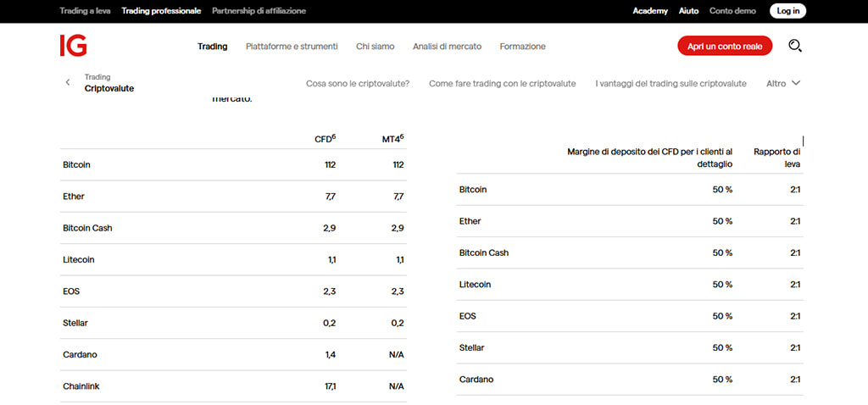Go back using the left chevron arrow
Image resolution: width=868 pixels, height=405 pixels.
point(68,82)
